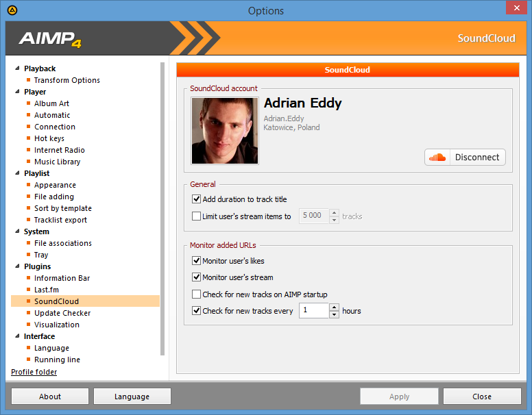The width and height of the screenshot is (532, 415).
Task: Toggle Add duration to track title checkbox
Action: 197,199
